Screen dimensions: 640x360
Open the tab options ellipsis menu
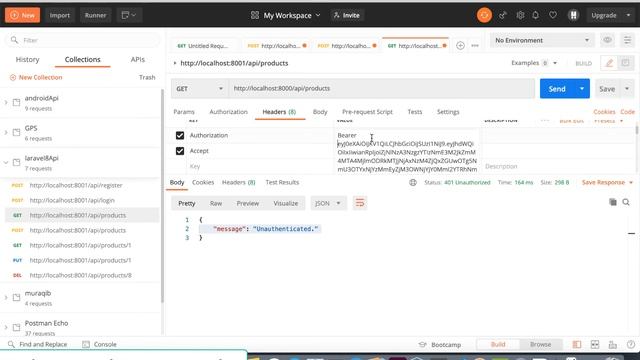pos(475,46)
